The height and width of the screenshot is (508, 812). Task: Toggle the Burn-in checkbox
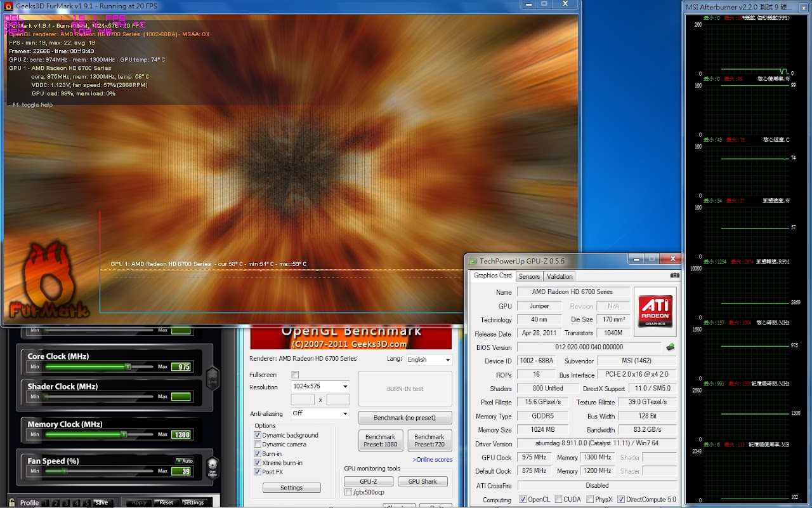point(258,454)
